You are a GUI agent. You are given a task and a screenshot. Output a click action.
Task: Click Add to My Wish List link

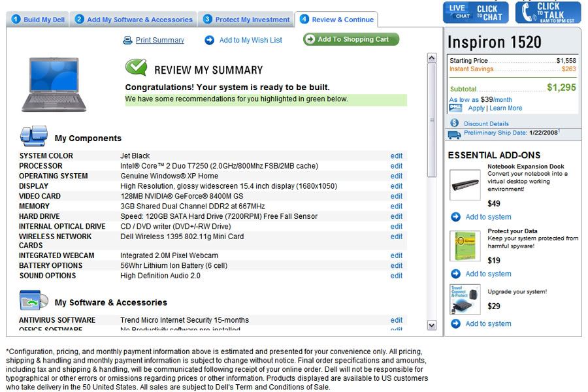click(250, 40)
